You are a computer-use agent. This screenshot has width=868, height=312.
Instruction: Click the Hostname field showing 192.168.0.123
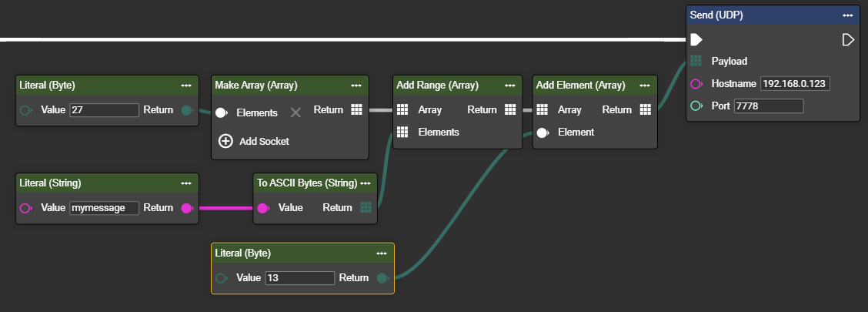[x=795, y=83]
